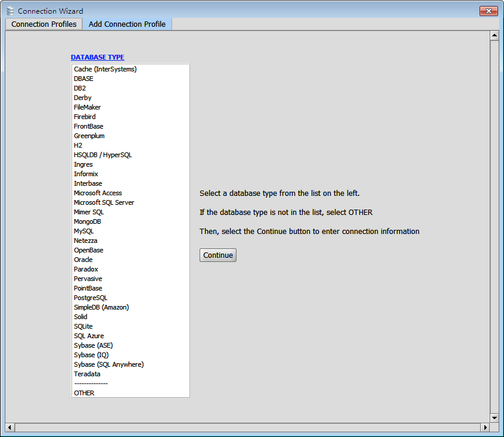Viewport: 504px width, 437px height.
Task: Select Mimer SQL database type
Action: [x=130, y=212]
